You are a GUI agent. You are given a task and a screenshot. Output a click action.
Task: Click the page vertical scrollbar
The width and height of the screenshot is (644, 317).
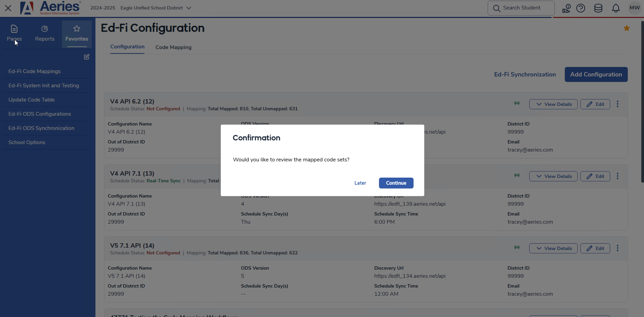[642, 101]
